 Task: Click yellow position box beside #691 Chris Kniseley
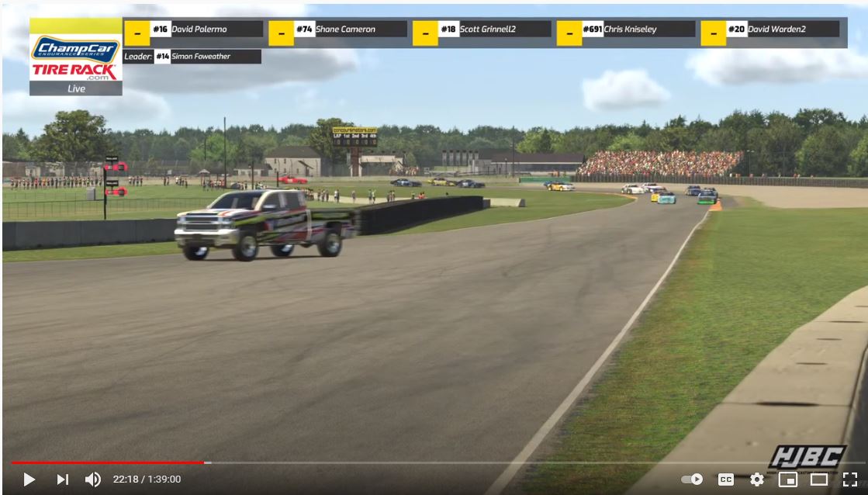(569, 33)
